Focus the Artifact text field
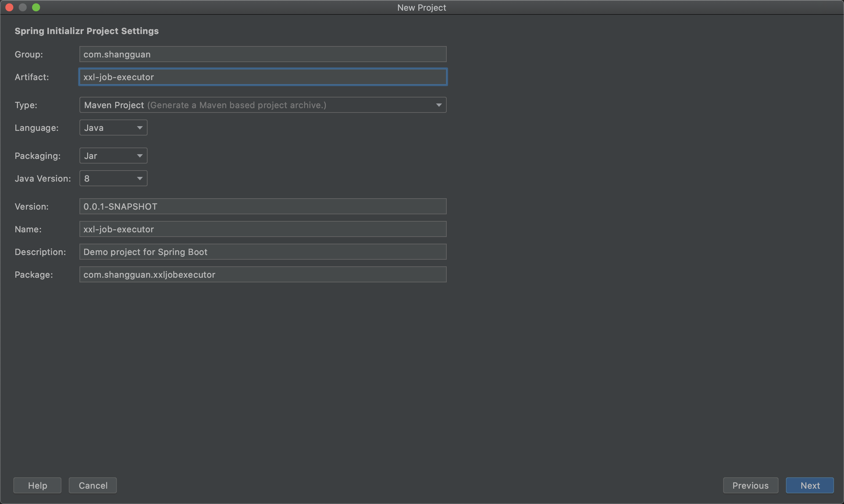This screenshot has width=844, height=504. pos(263,77)
